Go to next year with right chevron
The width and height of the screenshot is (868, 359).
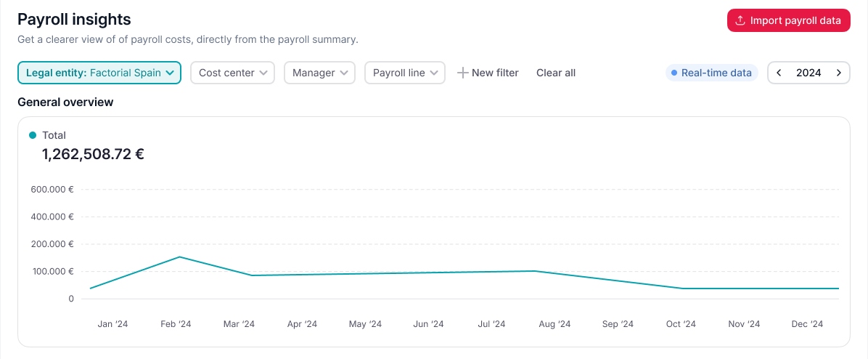pos(839,73)
